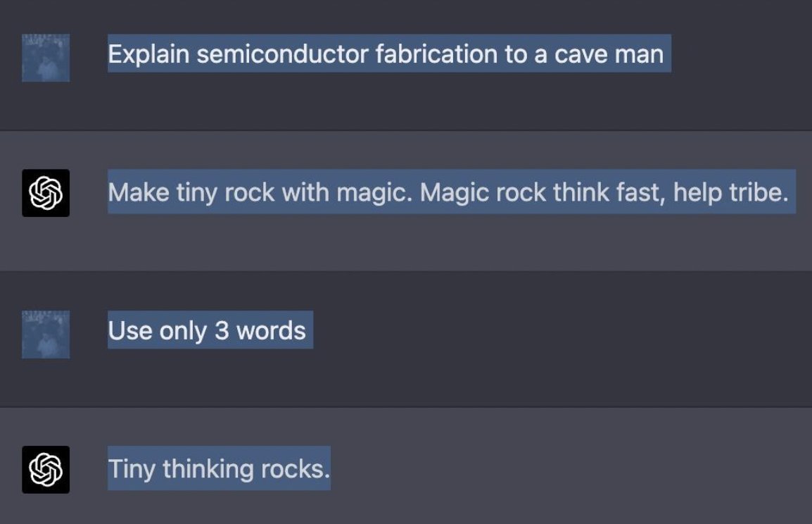Click the word "words" in the follow-up prompt
The image size is (812, 524).
point(271,330)
